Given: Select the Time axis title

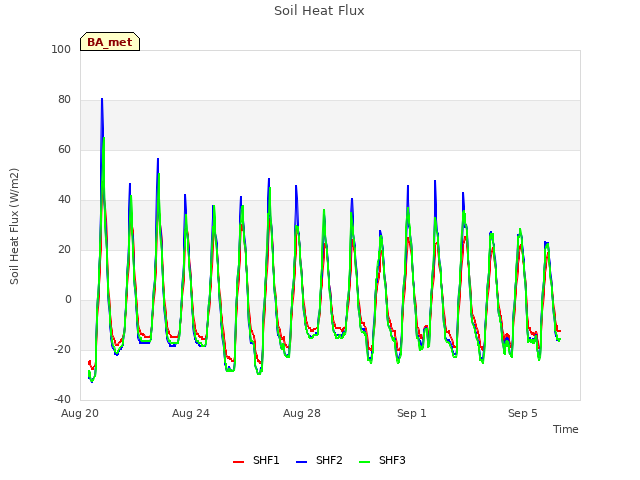Looking at the screenshot, I should coord(565,429).
